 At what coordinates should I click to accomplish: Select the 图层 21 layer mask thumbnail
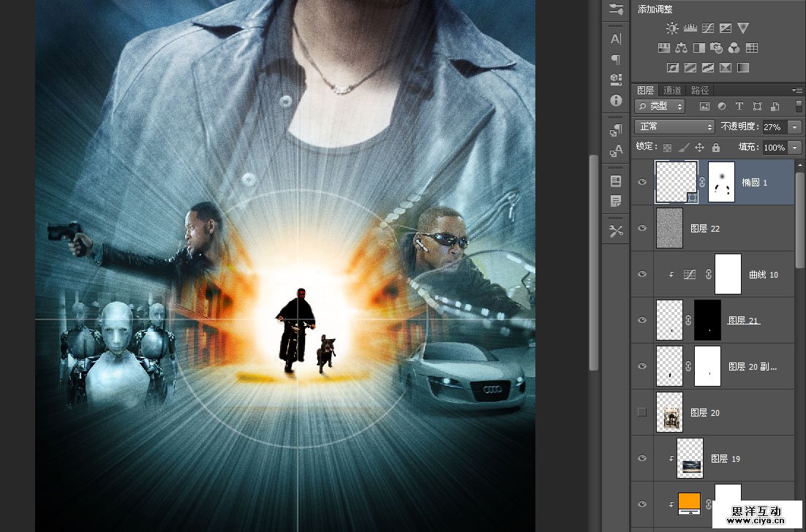(707, 320)
